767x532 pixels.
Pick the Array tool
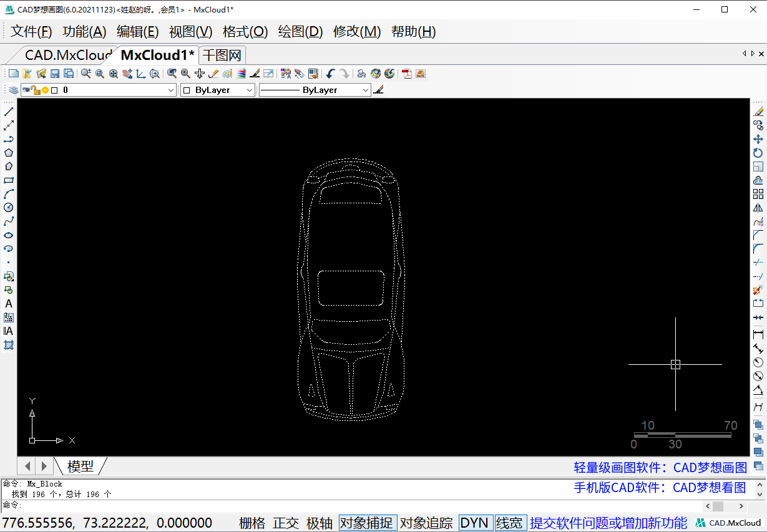758,194
